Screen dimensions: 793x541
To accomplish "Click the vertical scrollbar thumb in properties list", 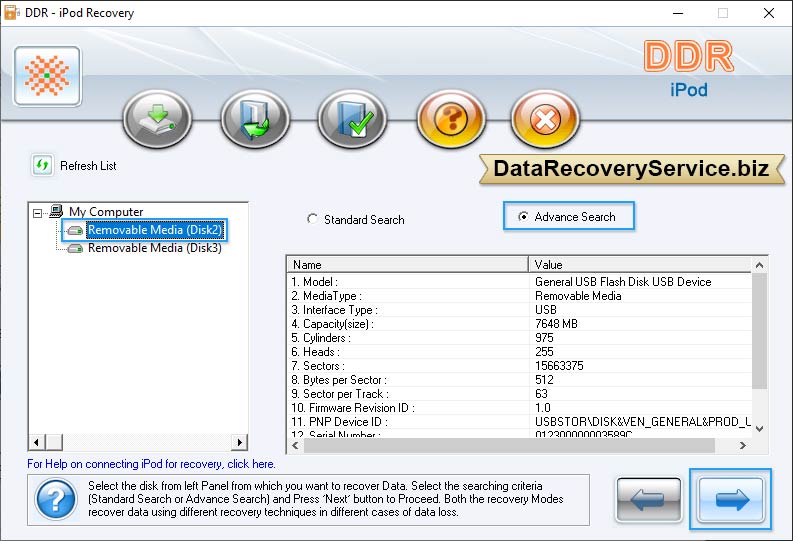I will [x=759, y=331].
